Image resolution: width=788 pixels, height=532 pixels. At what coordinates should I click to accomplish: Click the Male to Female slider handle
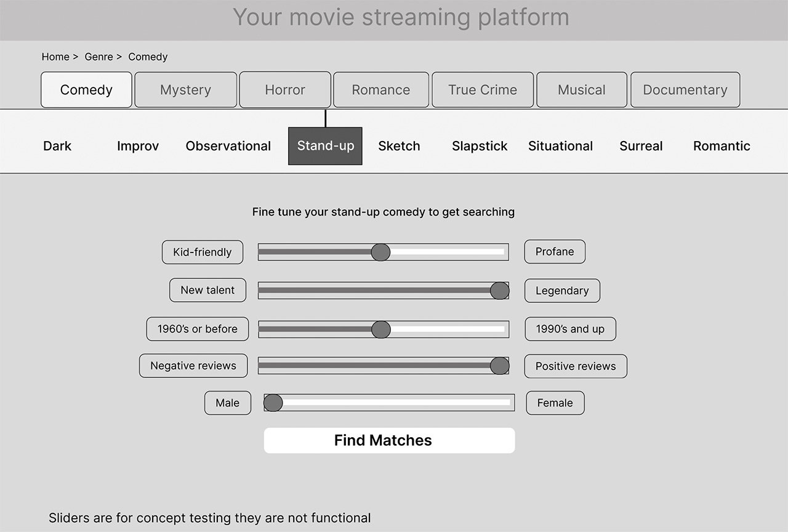[x=273, y=403]
